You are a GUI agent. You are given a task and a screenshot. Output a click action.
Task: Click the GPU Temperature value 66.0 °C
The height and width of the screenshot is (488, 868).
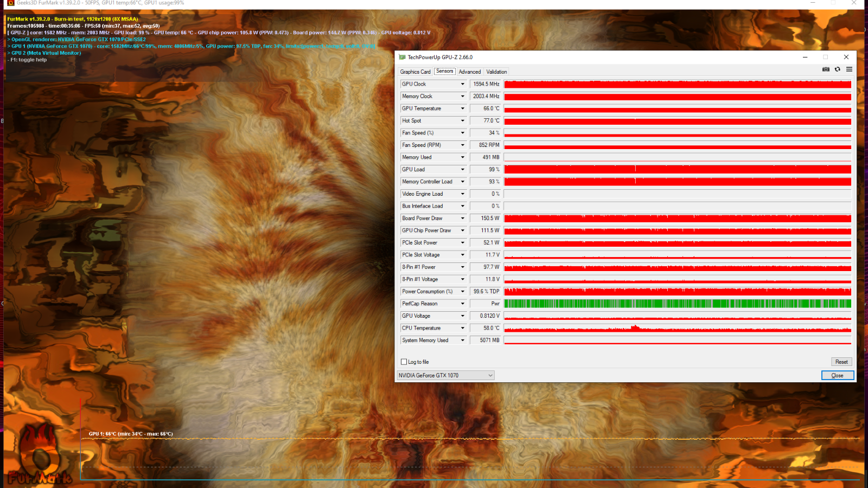pos(486,108)
